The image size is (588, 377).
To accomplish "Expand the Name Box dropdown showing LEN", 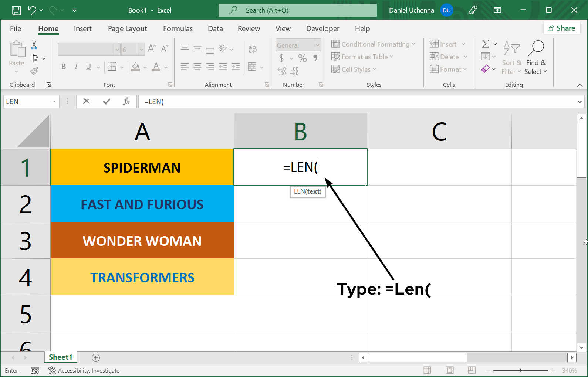I will (x=54, y=101).
